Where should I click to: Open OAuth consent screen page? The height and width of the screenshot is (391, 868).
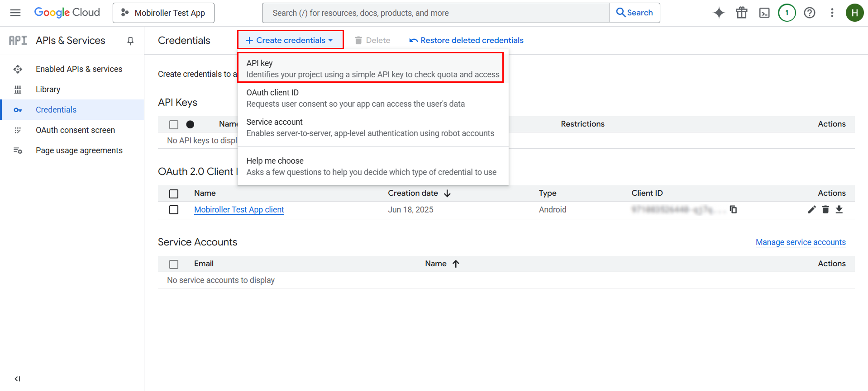coord(75,130)
